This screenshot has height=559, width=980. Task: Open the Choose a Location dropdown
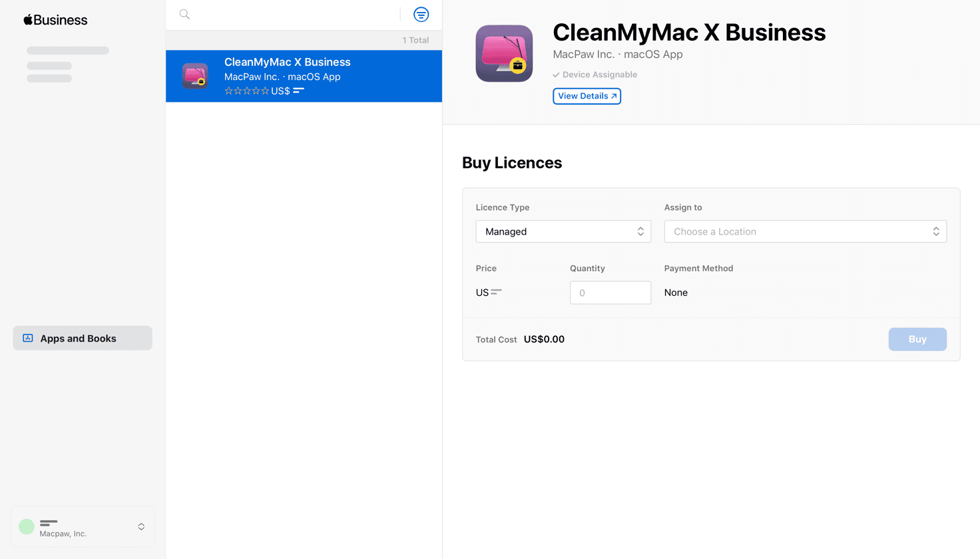tap(806, 231)
